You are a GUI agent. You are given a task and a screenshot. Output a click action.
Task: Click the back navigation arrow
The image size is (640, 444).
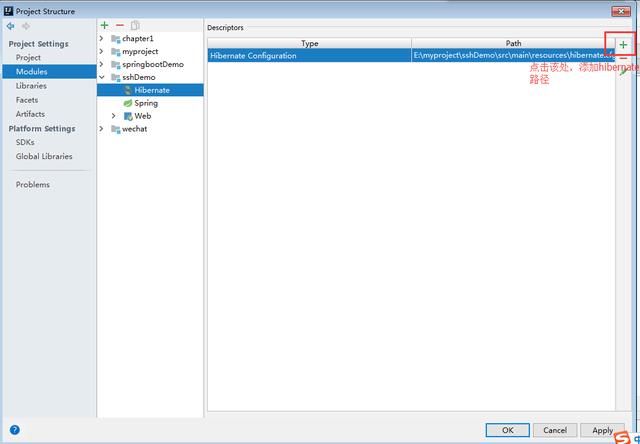point(11,26)
